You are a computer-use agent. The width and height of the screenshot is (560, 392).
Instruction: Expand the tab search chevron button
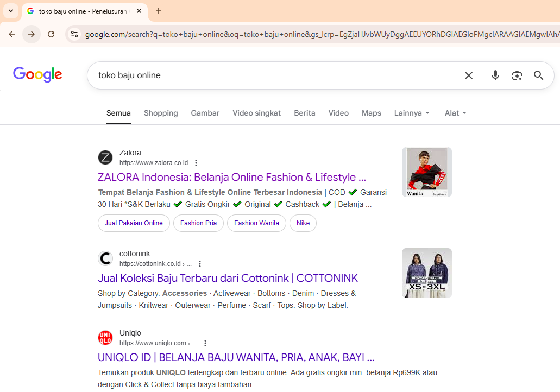pyautogui.click(x=10, y=11)
